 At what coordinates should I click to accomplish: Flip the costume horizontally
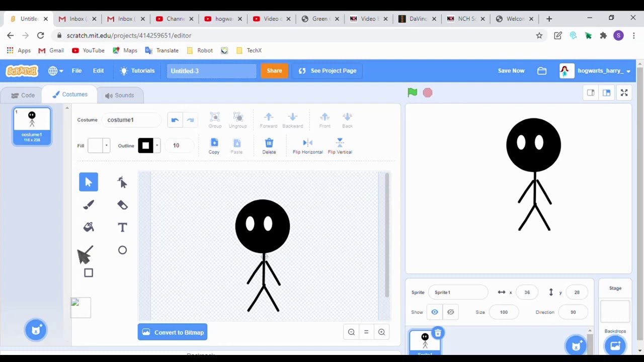click(x=307, y=146)
